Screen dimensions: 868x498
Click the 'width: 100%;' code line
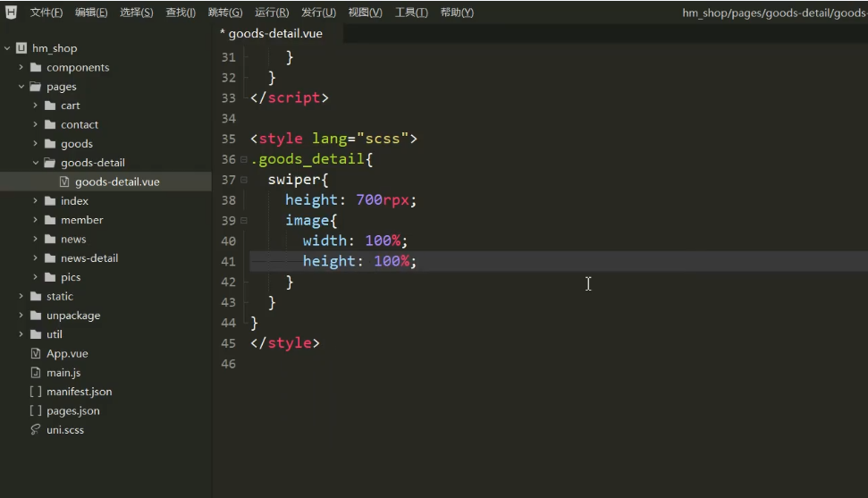point(355,241)
